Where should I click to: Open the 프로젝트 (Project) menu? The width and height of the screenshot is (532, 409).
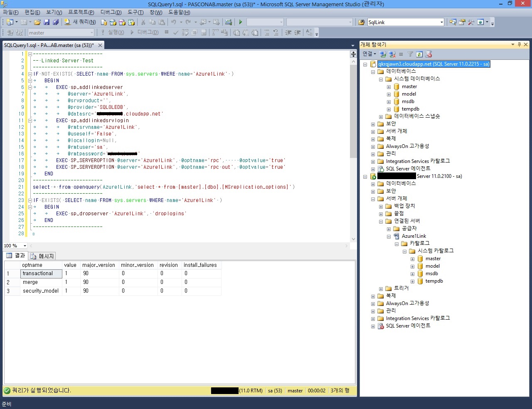[x=81, y=12]
